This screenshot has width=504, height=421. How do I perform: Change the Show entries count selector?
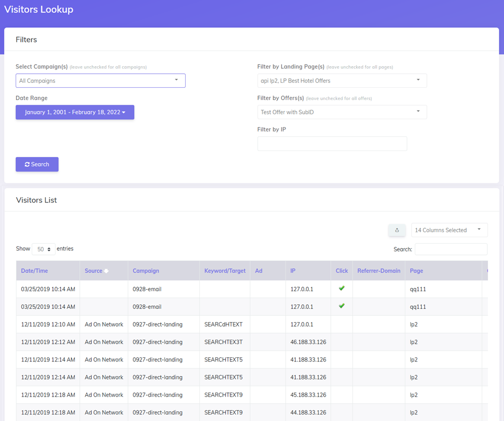point(43,249)
